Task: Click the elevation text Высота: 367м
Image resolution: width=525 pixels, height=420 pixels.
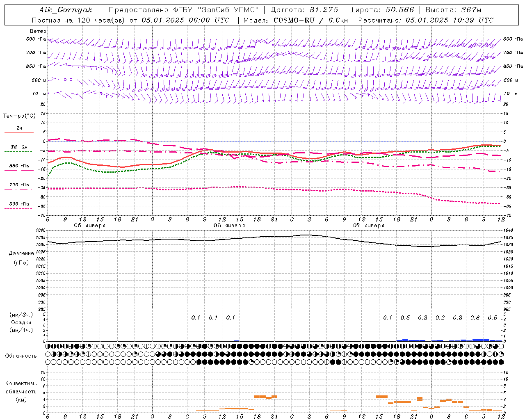Action: [x=454, y=10]
